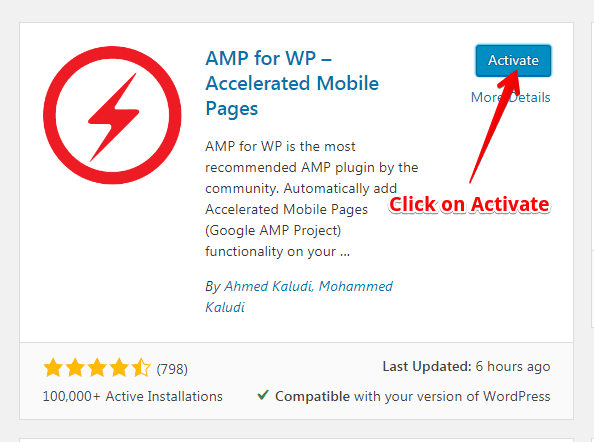Click the red arrow annotation
This screenshot has height=442, width=594.
pos(494,127)
